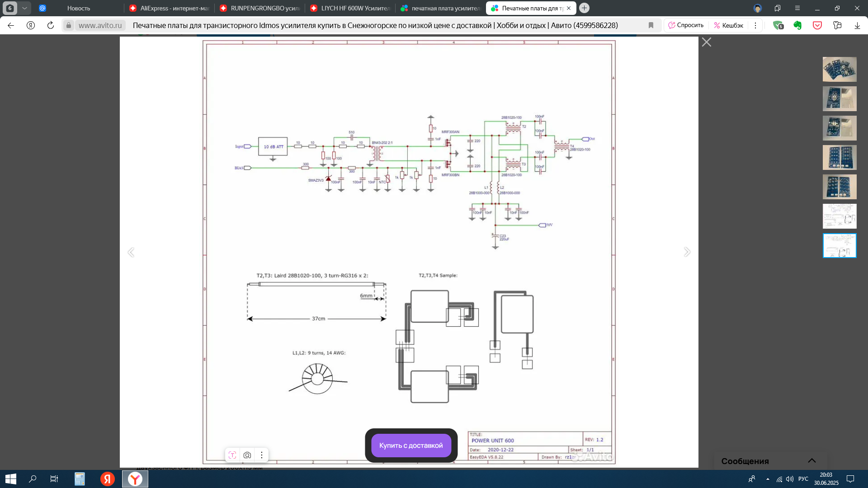Open new tab with plus button
868x488 pixels.
(584, 8)
